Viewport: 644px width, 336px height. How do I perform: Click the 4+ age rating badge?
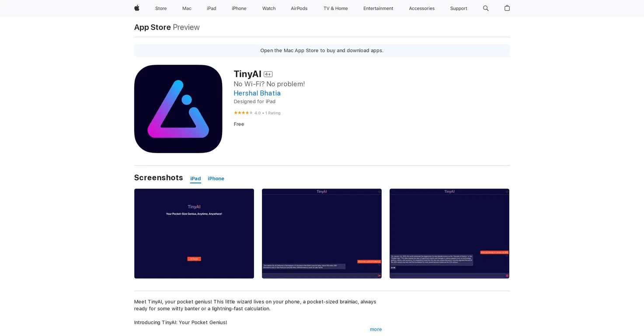click(268, 74)
